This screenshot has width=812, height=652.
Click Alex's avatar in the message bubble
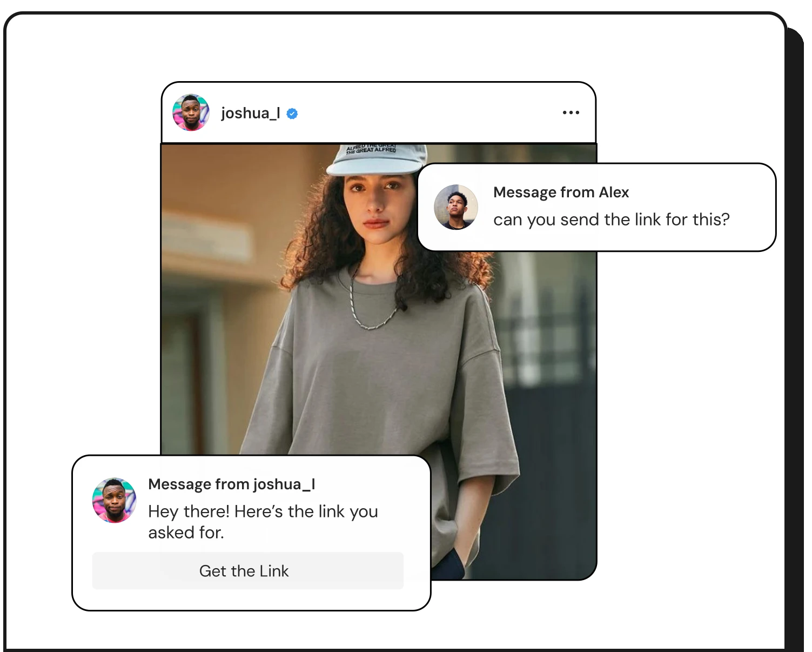457,207
